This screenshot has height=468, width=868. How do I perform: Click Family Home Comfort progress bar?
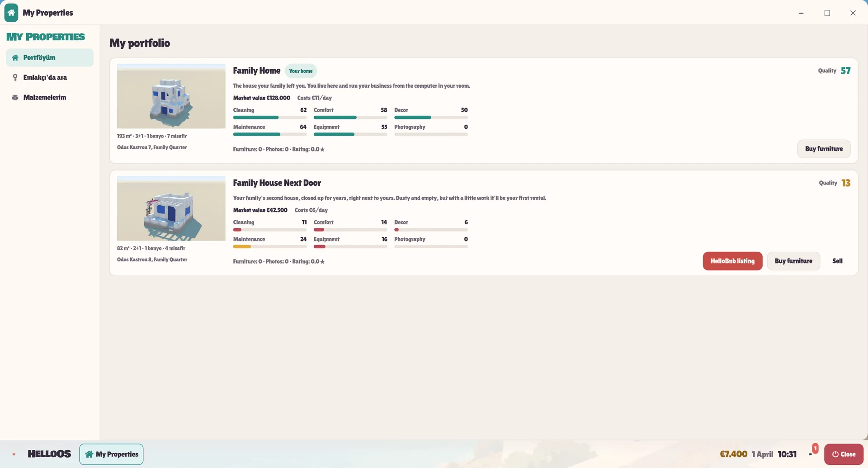pyautogui.click(x=350, y=118)
